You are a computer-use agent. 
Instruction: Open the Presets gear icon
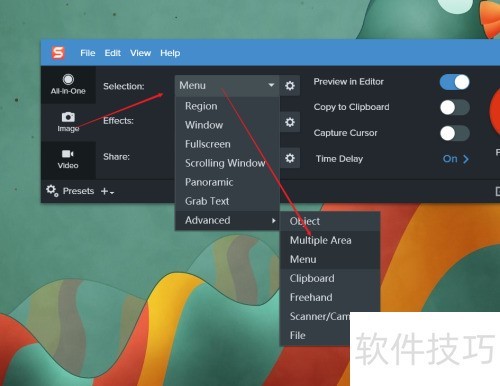point(52,191)
